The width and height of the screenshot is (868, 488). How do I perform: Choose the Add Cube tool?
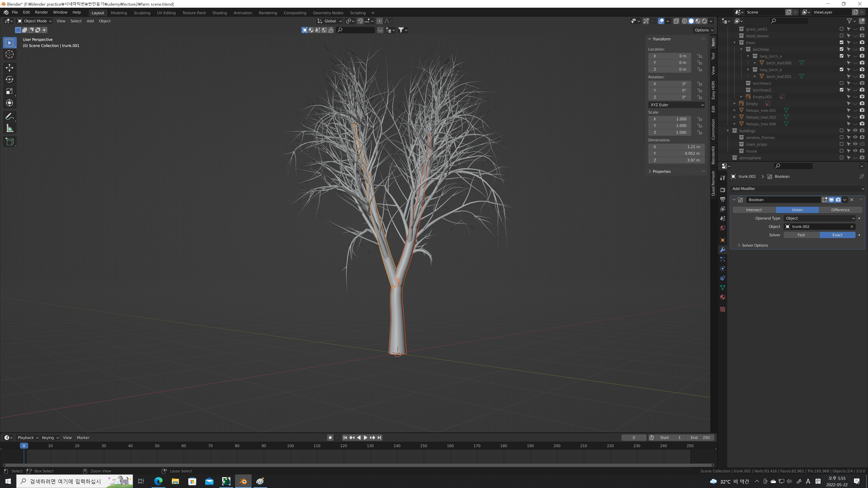9,141
